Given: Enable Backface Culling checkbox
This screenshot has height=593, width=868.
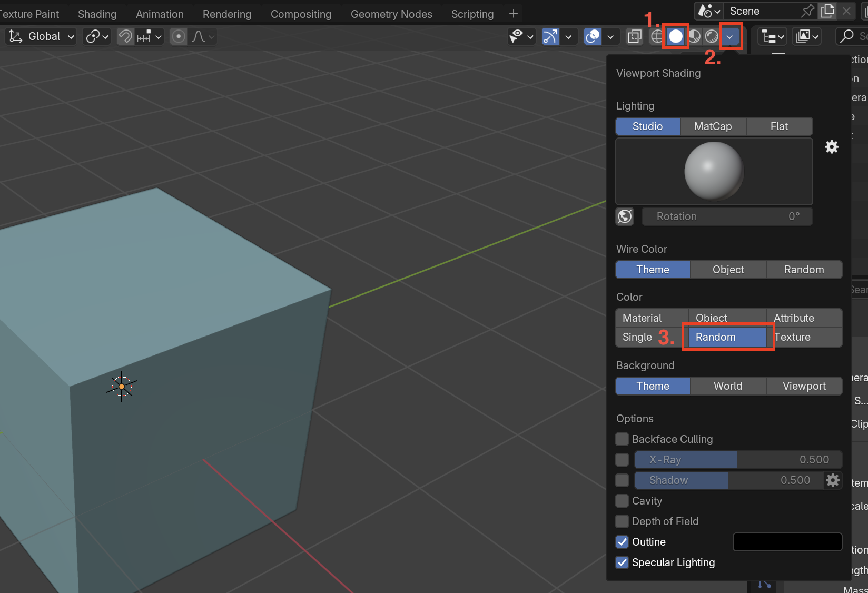Looking at the screenshot, I should tap(622, 439).
